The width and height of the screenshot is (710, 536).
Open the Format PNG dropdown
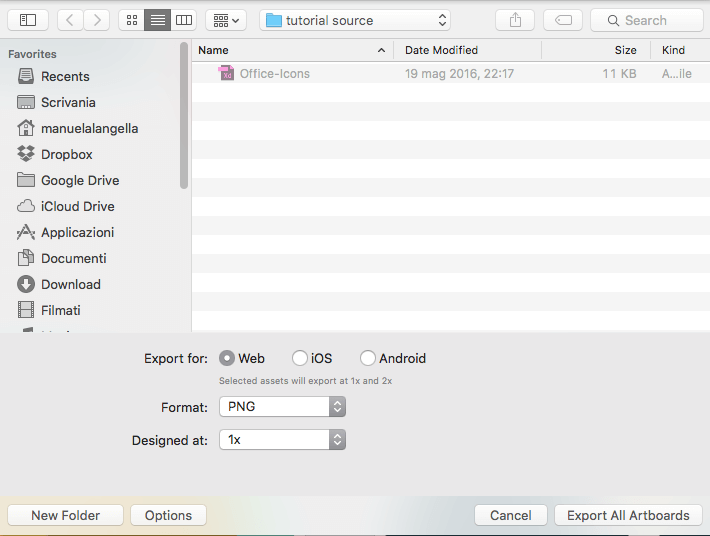coord(283,407)
